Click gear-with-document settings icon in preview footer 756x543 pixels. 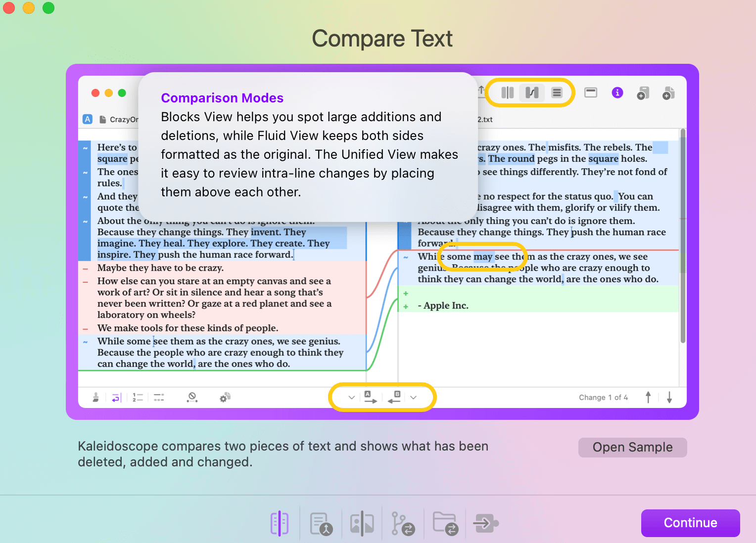(225, 397)
